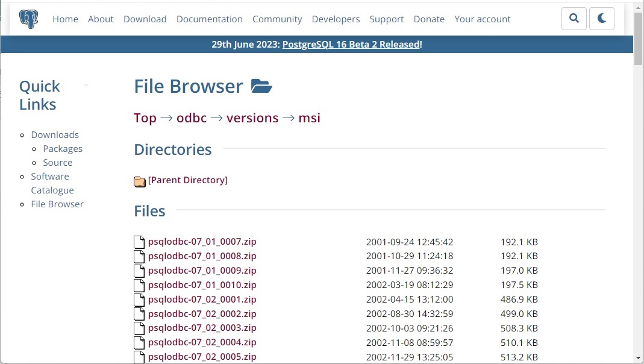Screen dimensions: 644x364
Task: Download psqlodbc-07_01_0008.zip
Action: (202, 256)
